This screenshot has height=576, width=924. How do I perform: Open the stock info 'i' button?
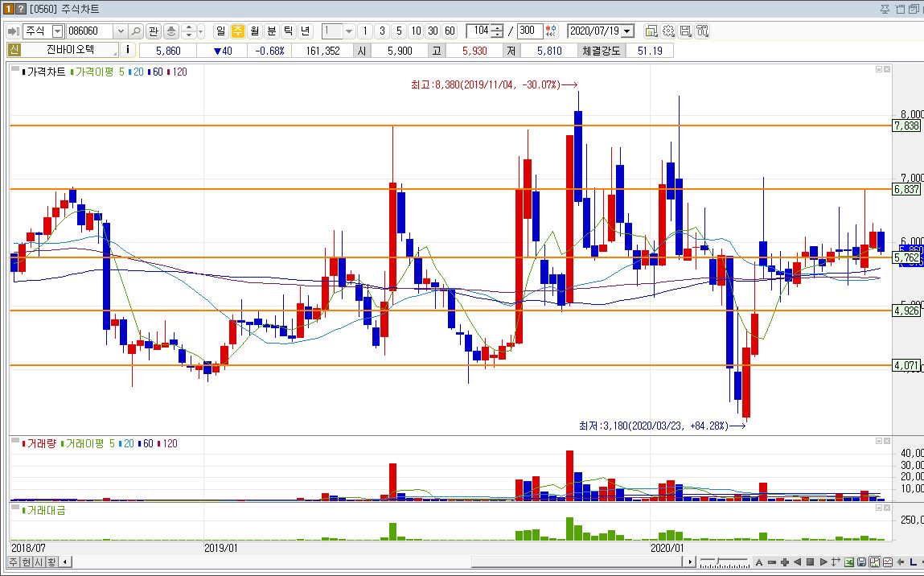[x=128, y=50]
